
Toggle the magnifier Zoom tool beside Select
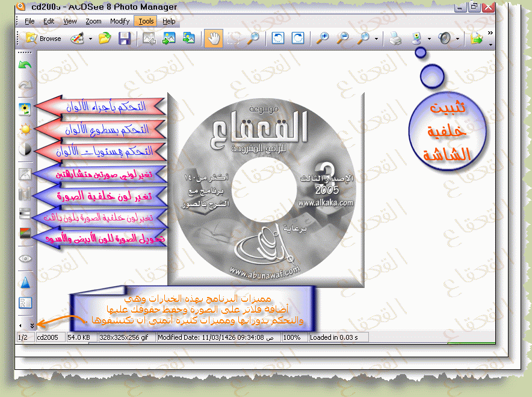[x=253, y=39]
